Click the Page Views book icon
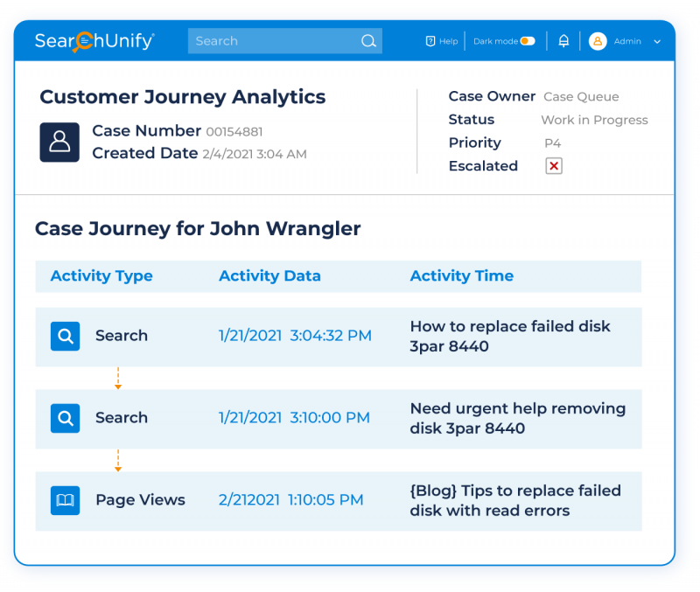Viewport: 700px width, 592px height. pyautogui.click(x=65, y=500)
